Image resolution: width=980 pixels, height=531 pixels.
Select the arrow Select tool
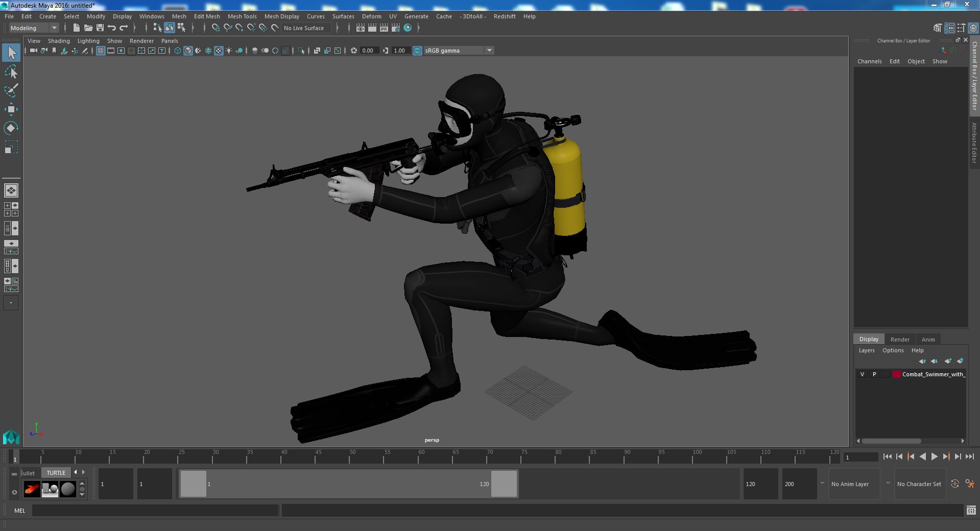11,53
